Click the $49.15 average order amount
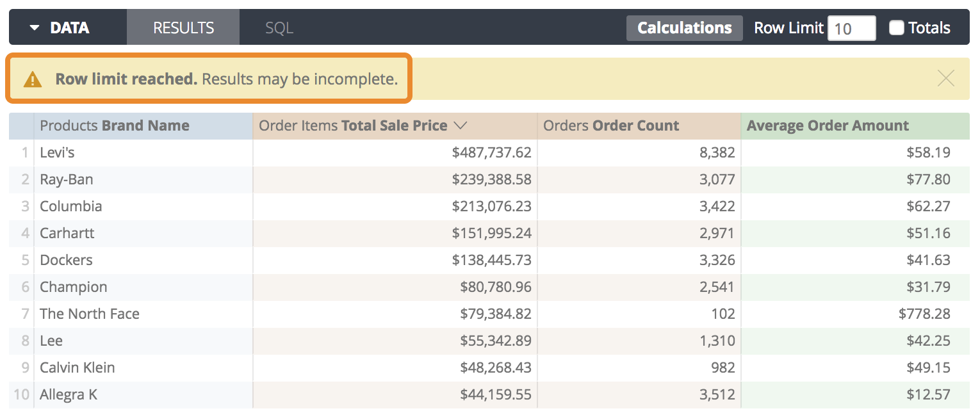 point(928,367)
